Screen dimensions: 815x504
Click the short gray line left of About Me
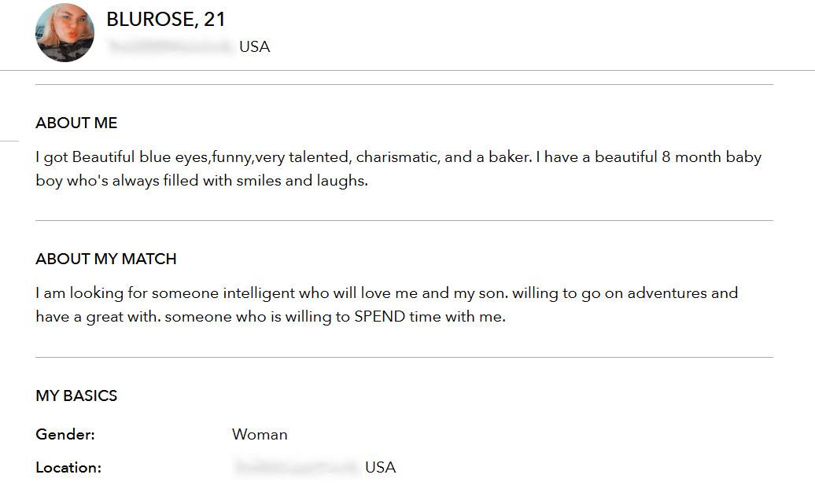tap(9, 141)
